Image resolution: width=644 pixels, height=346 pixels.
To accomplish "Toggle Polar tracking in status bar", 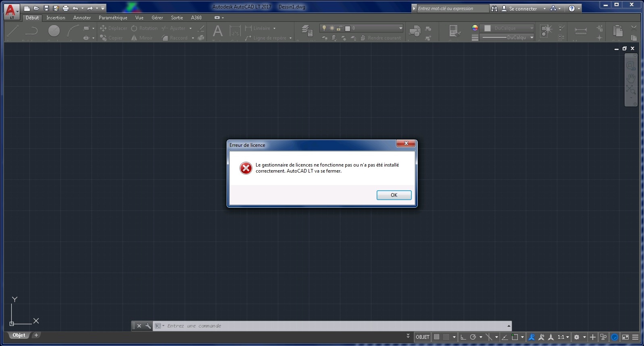I will (473, 337).
